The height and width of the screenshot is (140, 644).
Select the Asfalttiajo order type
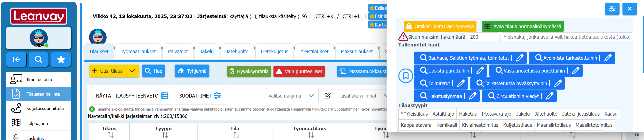[443, 114]
